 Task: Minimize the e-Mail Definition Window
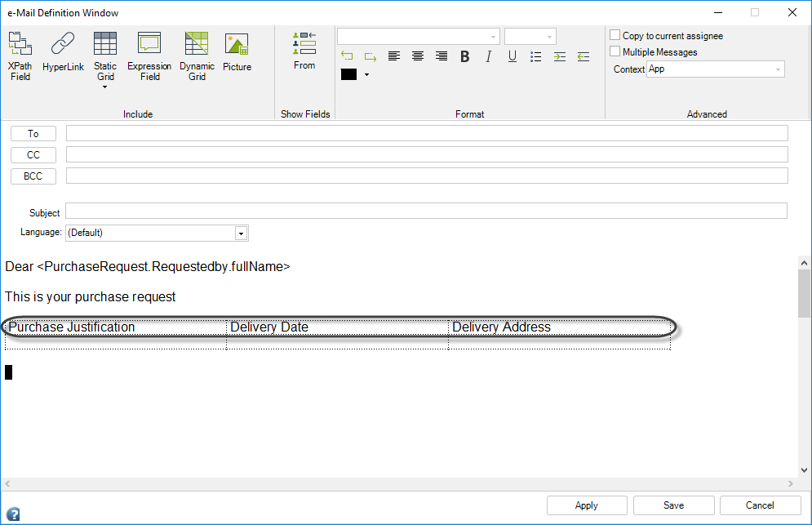(718, 12)
